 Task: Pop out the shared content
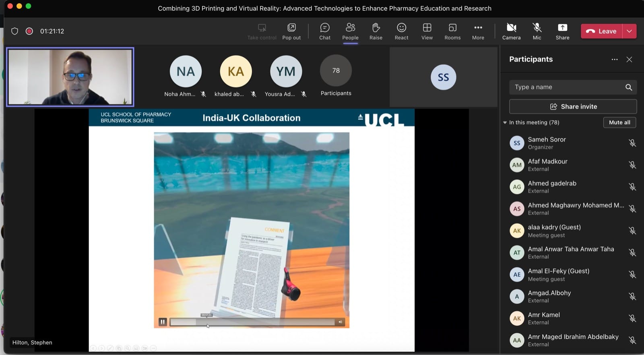pos(291,31)
